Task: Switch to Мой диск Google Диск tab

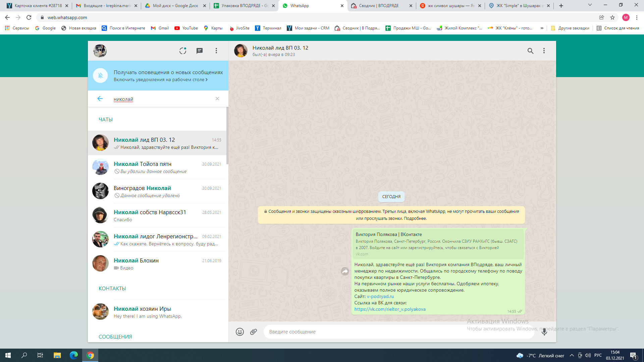Action: [x=175, y=6]
